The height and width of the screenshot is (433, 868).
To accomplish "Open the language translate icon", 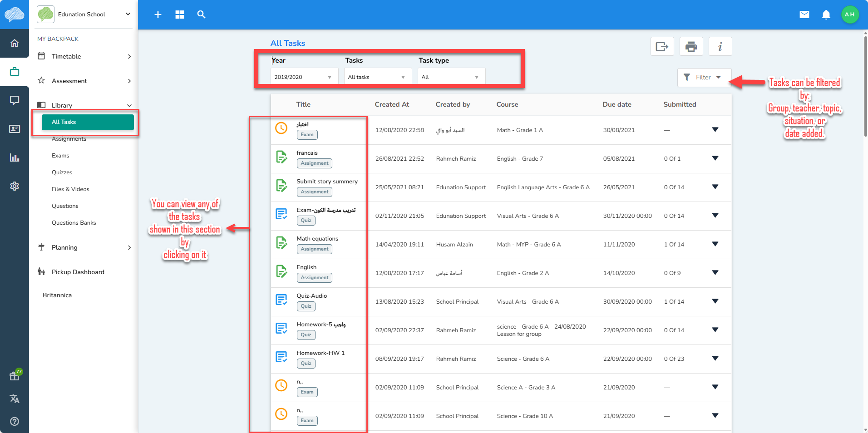I will (x=15, y=399).
